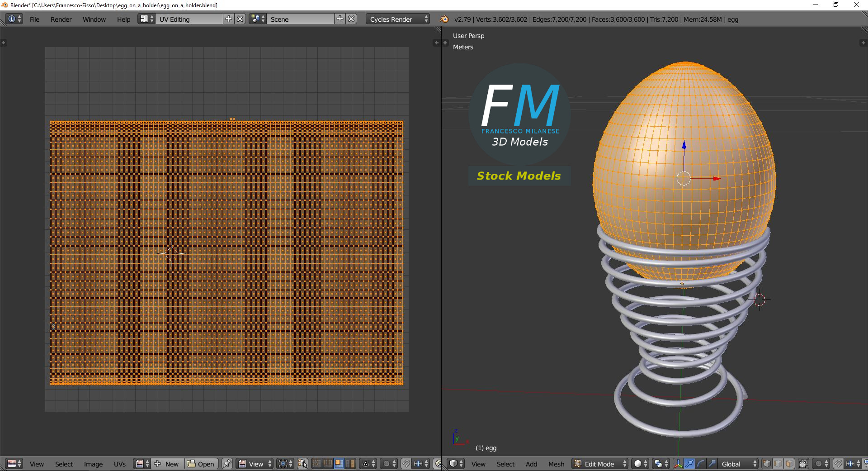Open the Global orientation dropdown

[x=739, y=464]
